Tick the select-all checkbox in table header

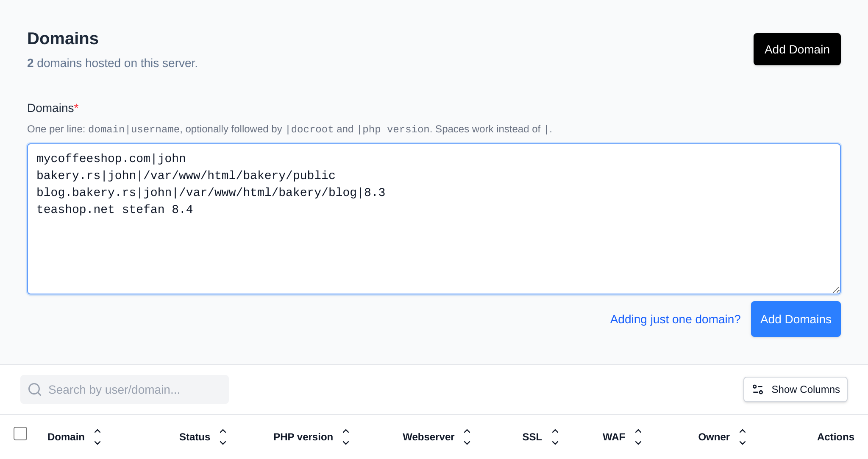(20, 434)
